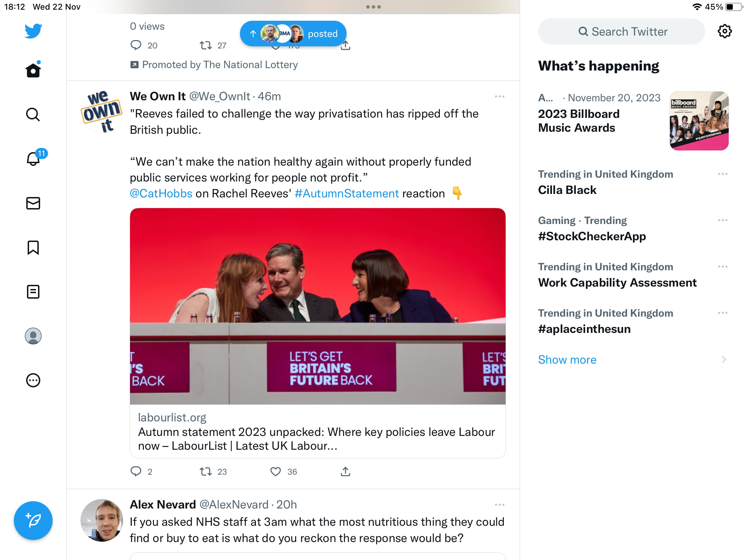Open options menu on We Own It tweet
The height and width of the screenshot is (560, 747).
coord(499,96)
